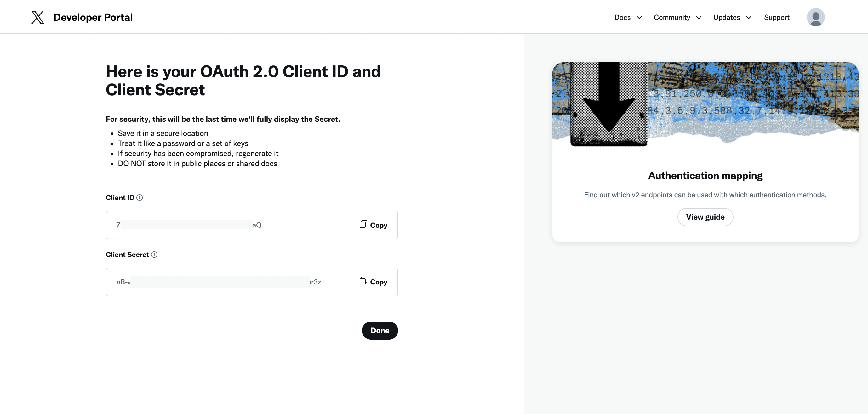
Task: Click the 'Client ID' label
Action: point(120,198)
